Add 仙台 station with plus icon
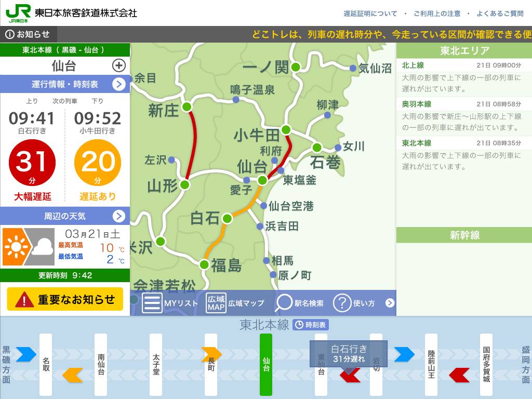The width and height of the screenshot is (532, 399). 119,65
